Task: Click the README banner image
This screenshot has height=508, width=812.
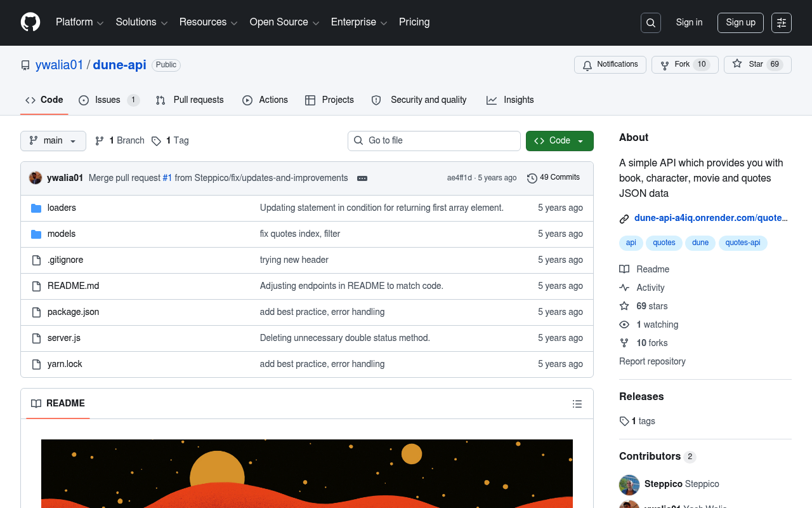Action: point(307,474)
